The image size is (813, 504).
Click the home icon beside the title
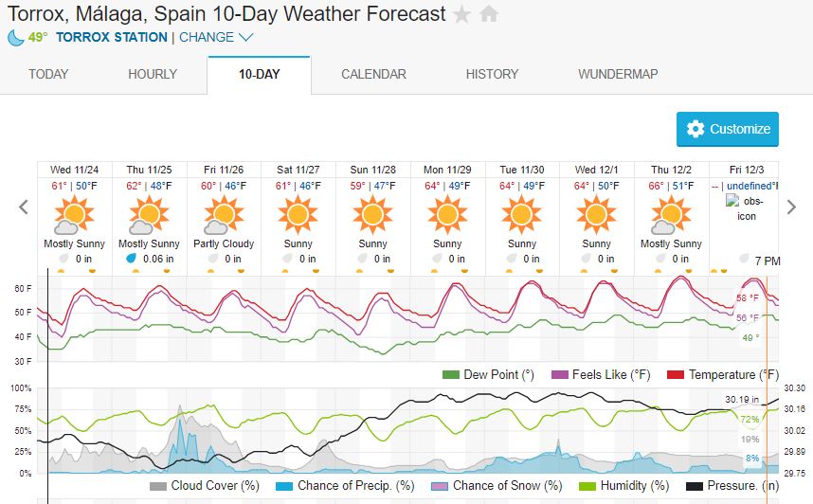[489, 14]
